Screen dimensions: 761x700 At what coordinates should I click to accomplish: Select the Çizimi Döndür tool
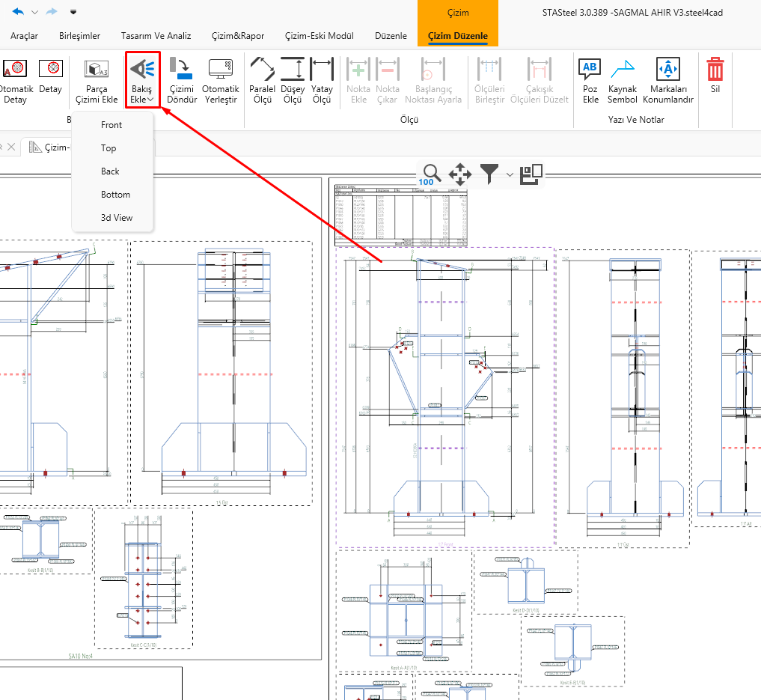point(182,70)
